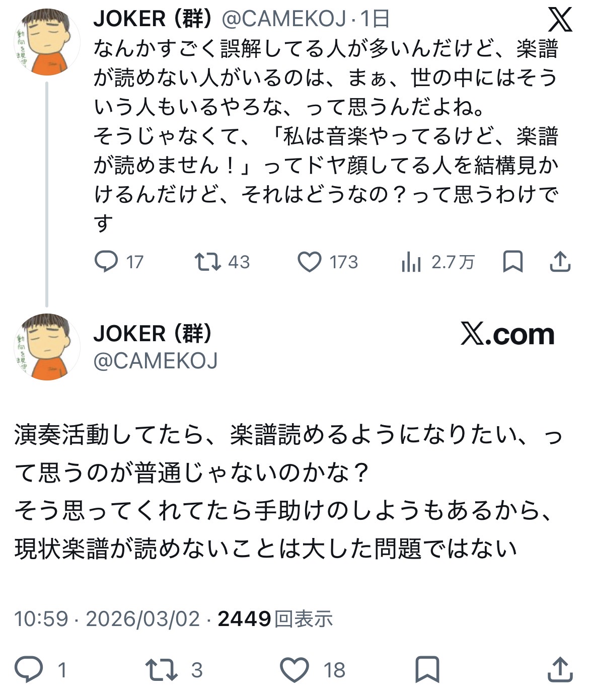Open view analytics showing 2.7万
This screenshot has height=700, width=589.
[x=411, y=262]
